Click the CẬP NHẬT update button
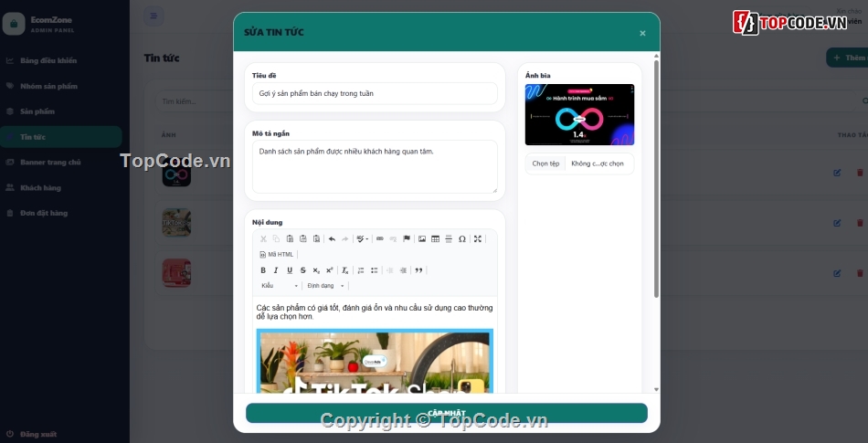The height and width of the screenshot is (443, 868). click(x=446, y=413)
